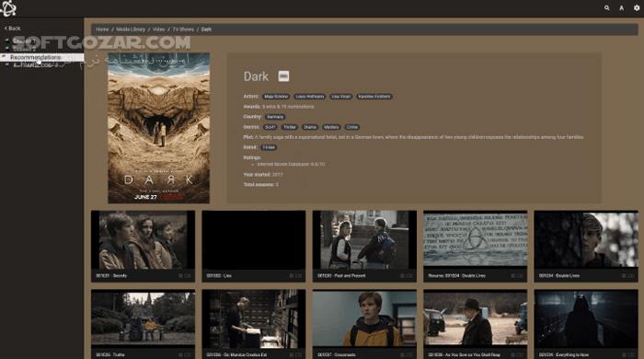Click the application logo in top-left corner
This screenshot has width=644, height=359.
point(7,8)
